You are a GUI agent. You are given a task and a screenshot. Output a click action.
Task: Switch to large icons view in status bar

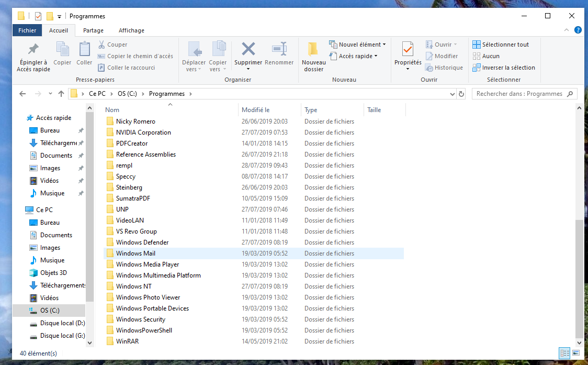pos(576,353)
